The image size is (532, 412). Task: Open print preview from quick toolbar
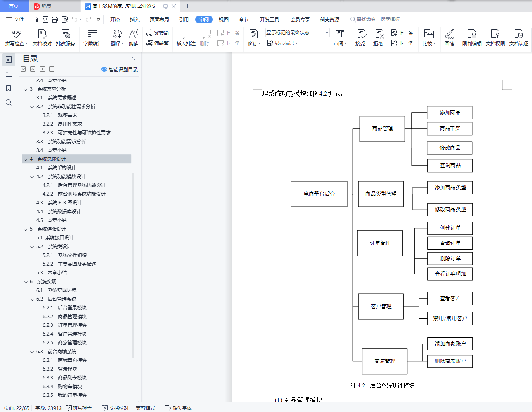(65, 19)
